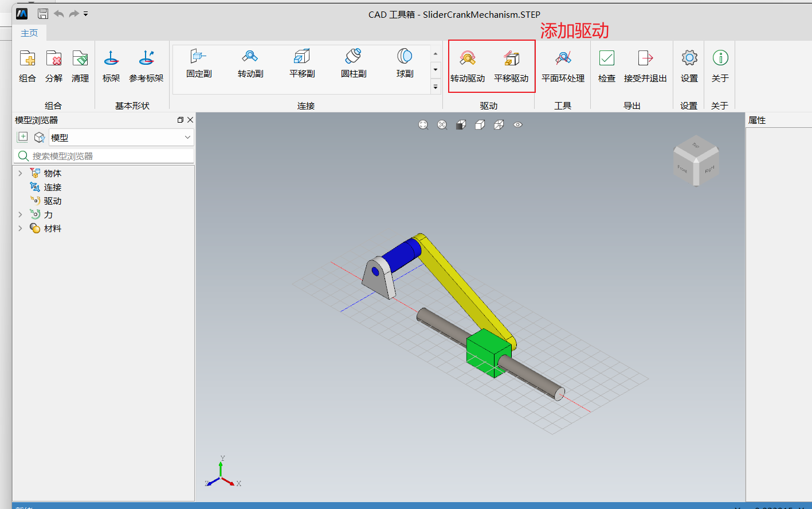Click the 搜索模型浏览器 search field
This screenshot has width=812, height=509.
104,156
